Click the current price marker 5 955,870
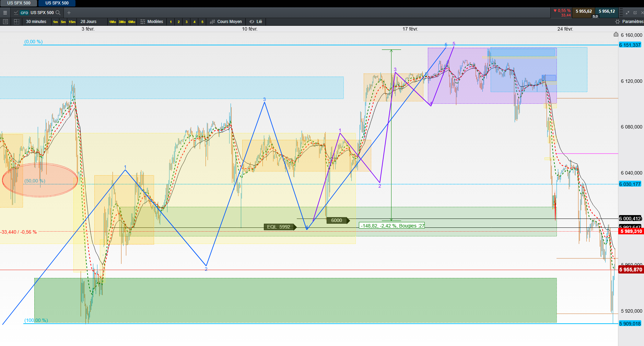The image size is (644, 346). (x=631, y=270)
